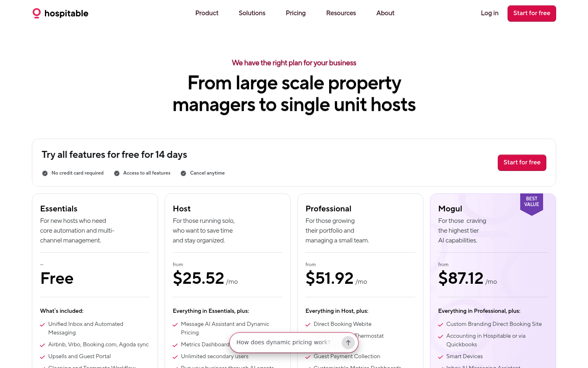The height and width of the screenshot is (368, 588).
Task: Open the Resources menu
Action: (341, 13)
